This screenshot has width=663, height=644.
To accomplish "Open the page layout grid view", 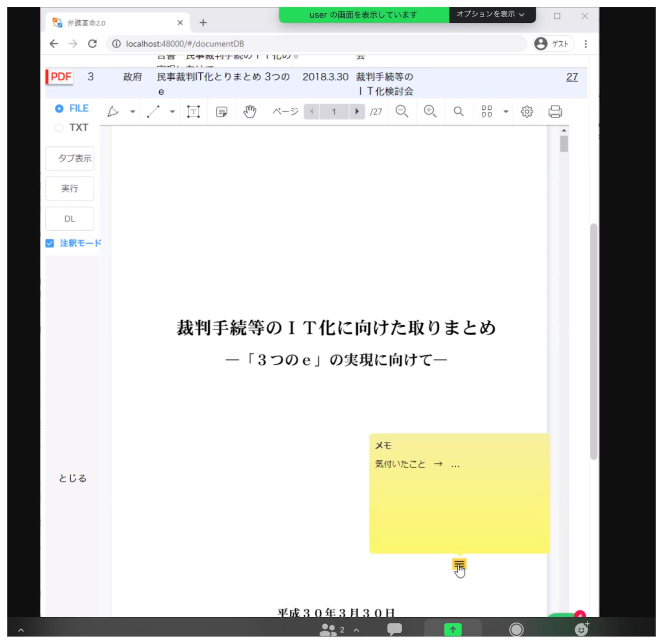I will (x=486, y=112).
